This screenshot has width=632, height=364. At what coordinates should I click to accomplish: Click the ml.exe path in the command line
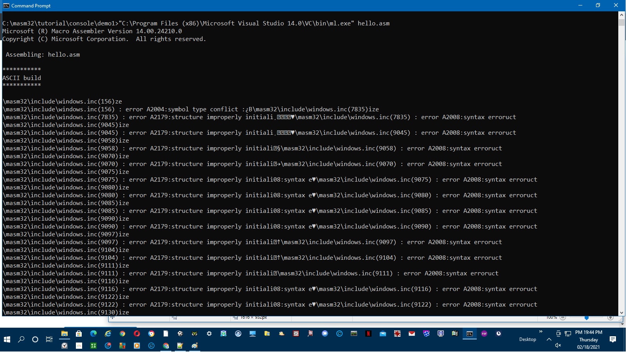[236, 23]
